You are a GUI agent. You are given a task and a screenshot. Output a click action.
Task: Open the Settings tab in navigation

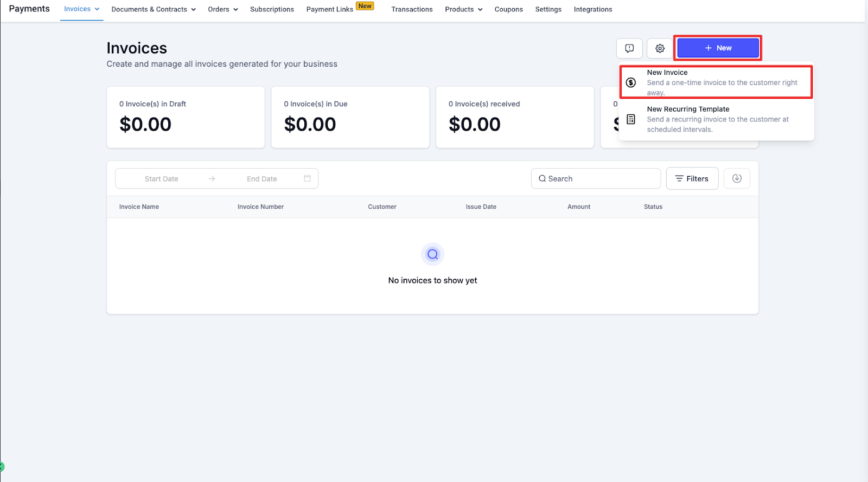pos(548,9)
